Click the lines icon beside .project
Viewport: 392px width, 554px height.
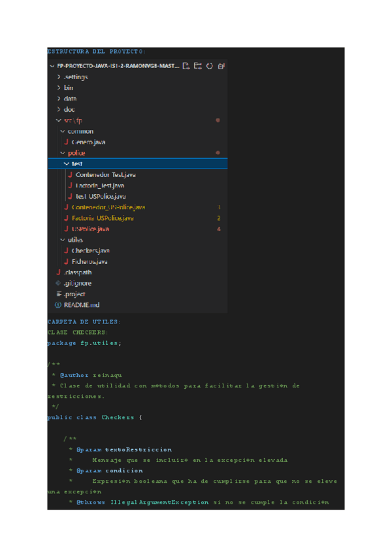coord(58,295)
